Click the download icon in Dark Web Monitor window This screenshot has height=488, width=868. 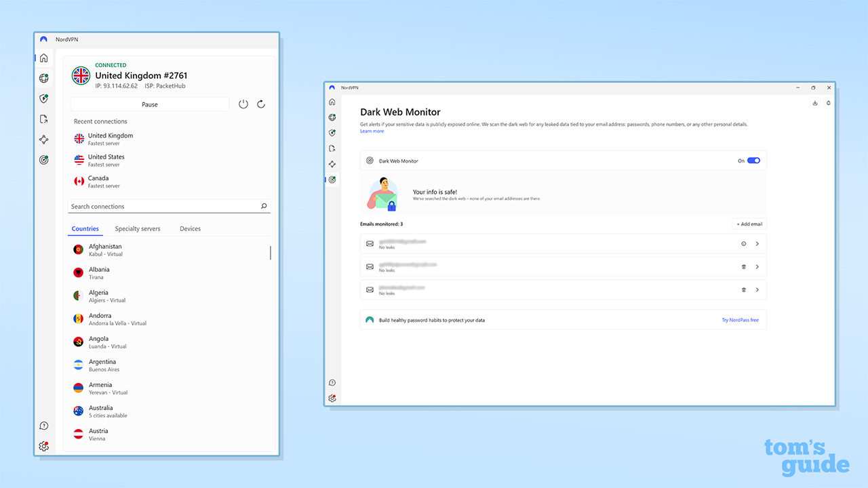pos(814,103)
